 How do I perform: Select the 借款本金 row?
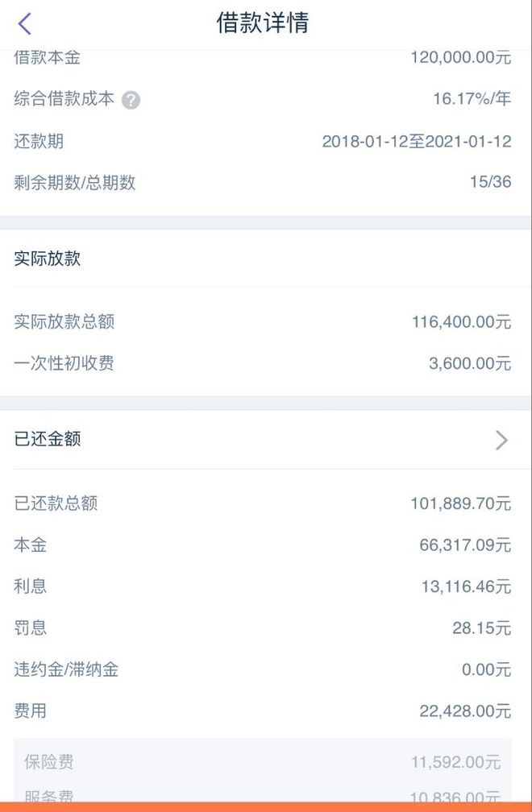coord(266,57)
